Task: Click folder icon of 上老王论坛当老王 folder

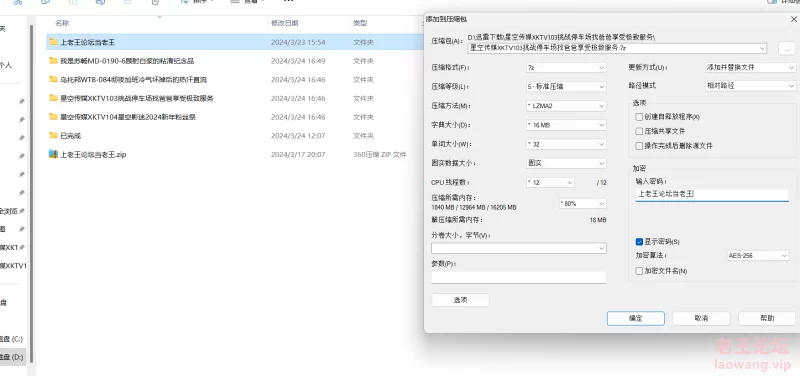Action: point(53,42)
